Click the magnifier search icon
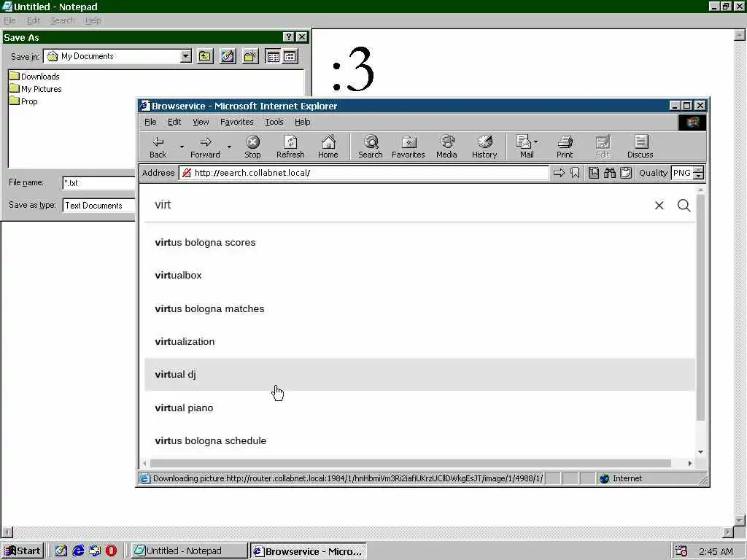The image size is (747, 560). tap(684, 205)
